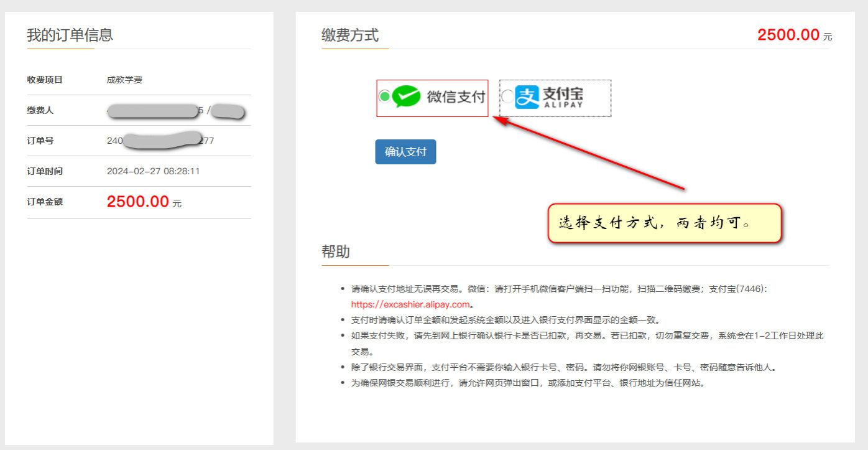The width and height of the screenshot is (868, 450).
Task: Click the 2500.00 amount in order info
Action: [138, 202]
